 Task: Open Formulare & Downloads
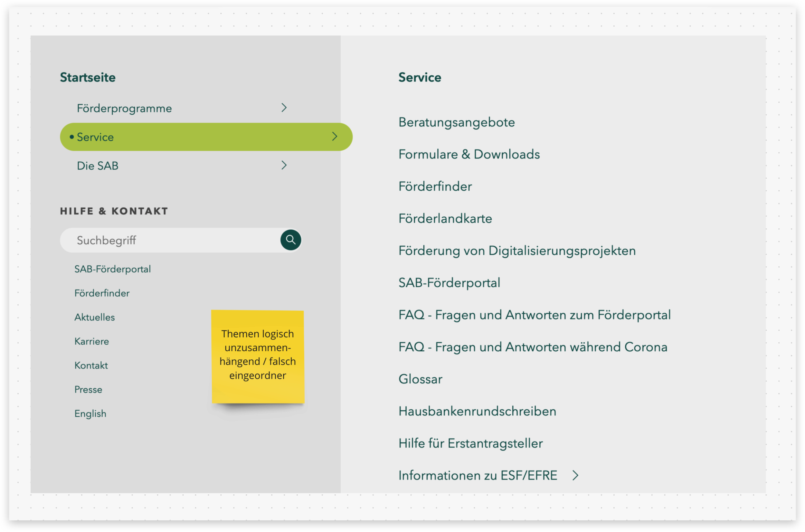469,154
